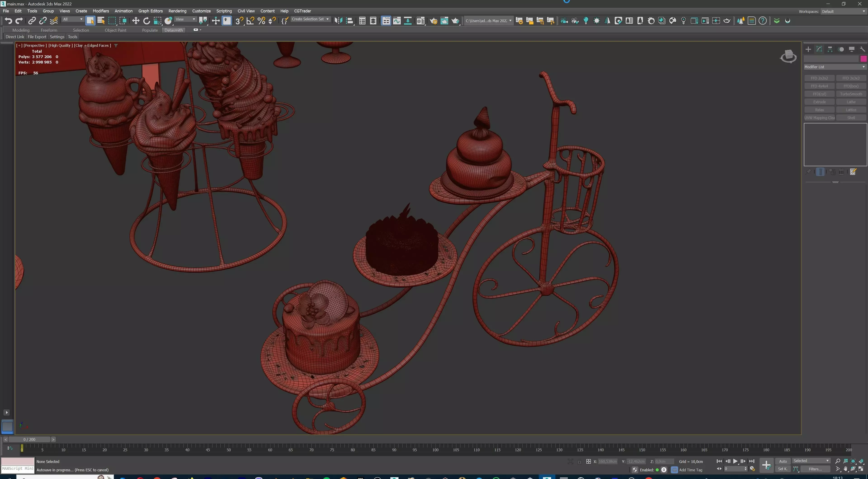This screenshot has width=868, height=479.
Task: Open the Utilities wrench panel icon
Action: pos(862,49)
